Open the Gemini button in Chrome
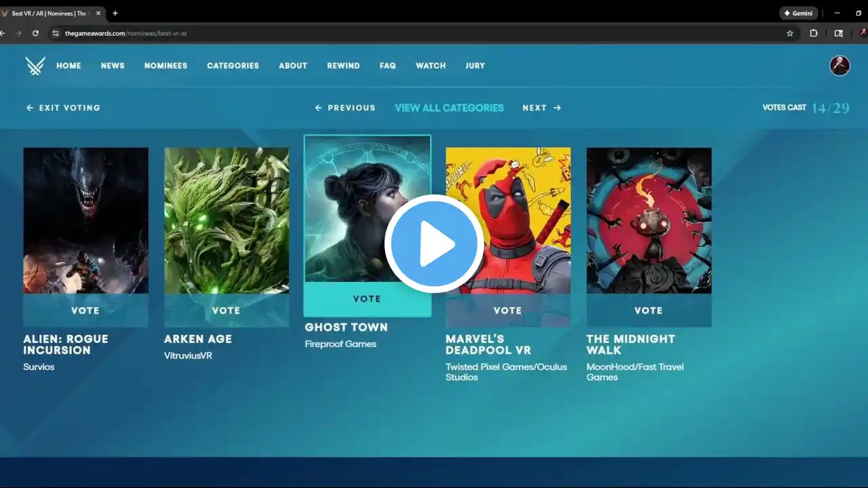Screen dimensions: 868x488 [798, 13]
